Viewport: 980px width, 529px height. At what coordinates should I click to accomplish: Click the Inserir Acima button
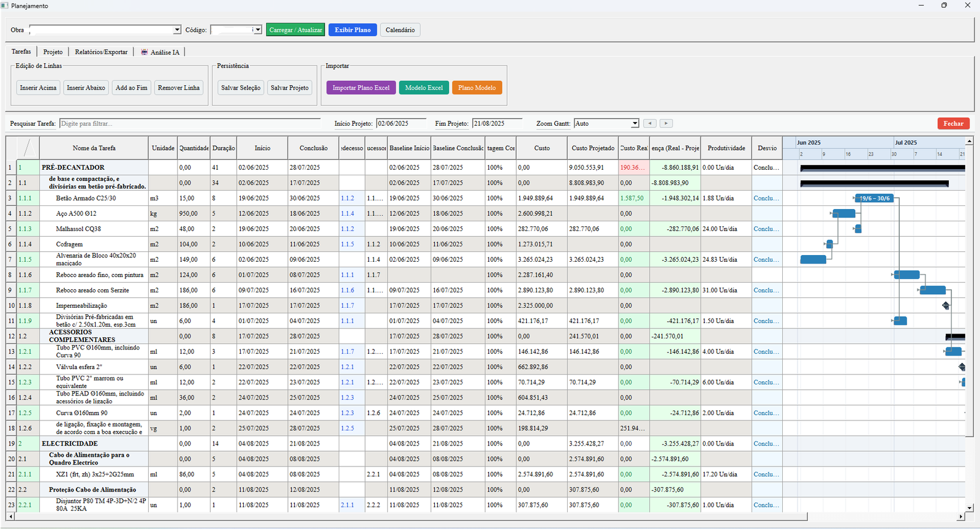pyautogui.click(x=38, y=88)
